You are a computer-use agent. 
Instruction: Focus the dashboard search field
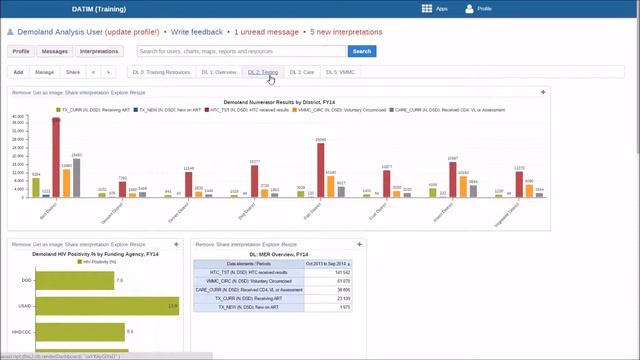(x=241, y=51)
